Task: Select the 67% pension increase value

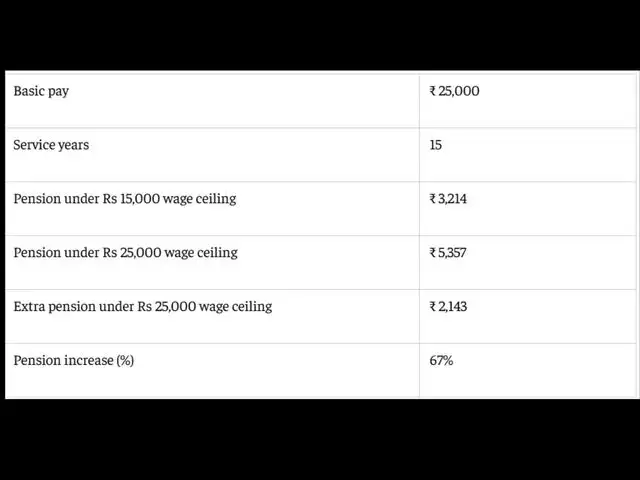Action: pyautogui.click(x=441, y=360)
